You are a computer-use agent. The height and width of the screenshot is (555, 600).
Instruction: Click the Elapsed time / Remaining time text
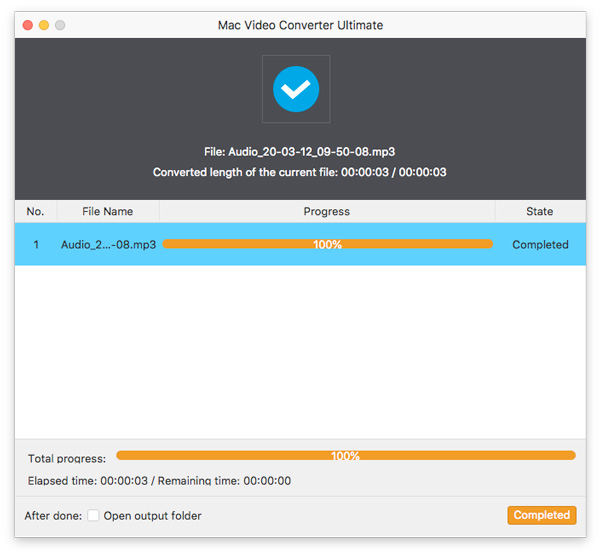pyautogui.click(x=159, y=481)
